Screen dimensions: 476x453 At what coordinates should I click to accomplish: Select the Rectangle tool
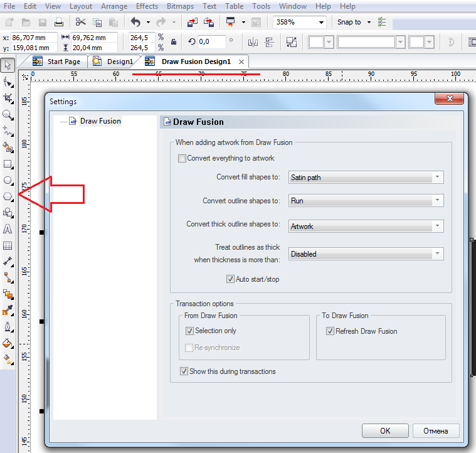pos(8,164)
